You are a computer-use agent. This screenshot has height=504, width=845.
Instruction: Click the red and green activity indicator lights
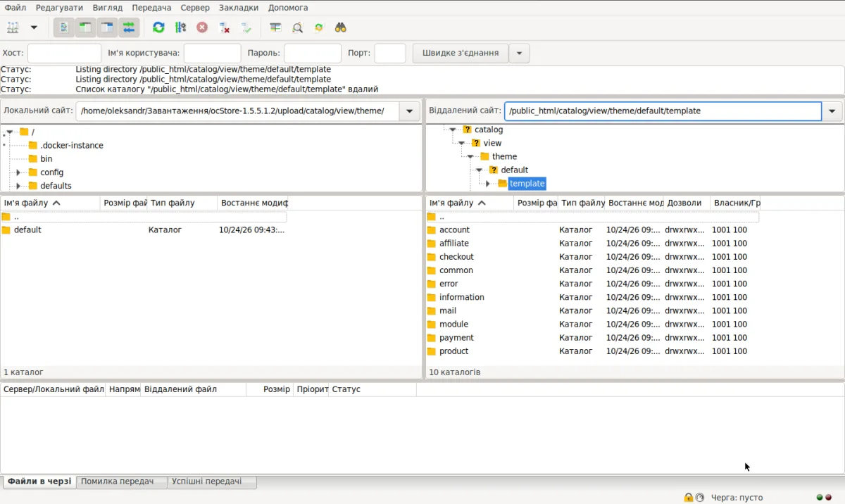click(824, 498)
